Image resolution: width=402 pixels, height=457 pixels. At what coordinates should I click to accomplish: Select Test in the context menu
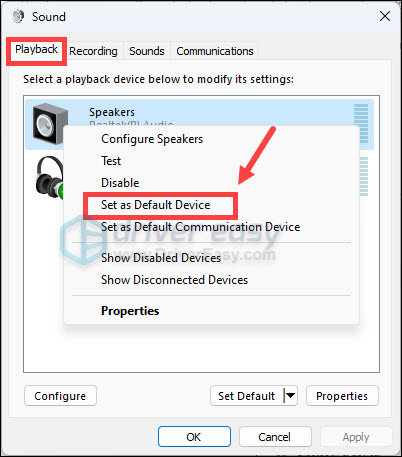[x=111, y=161]
